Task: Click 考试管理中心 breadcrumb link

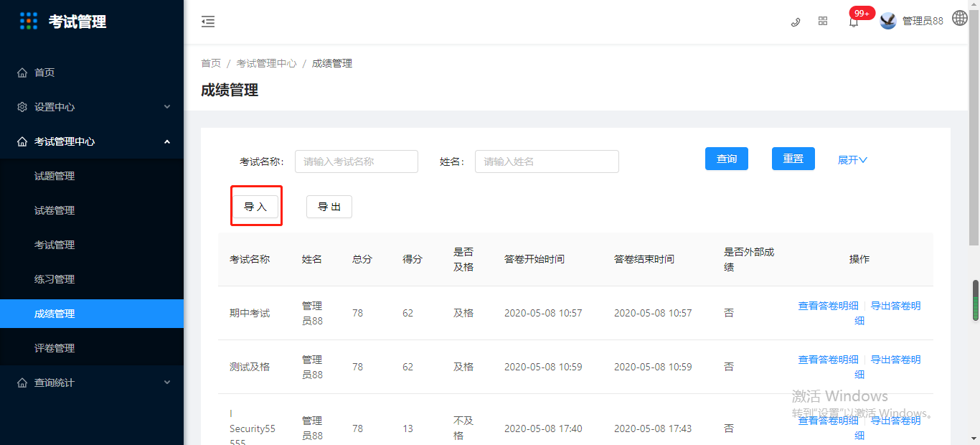Action: pos(266,63)
